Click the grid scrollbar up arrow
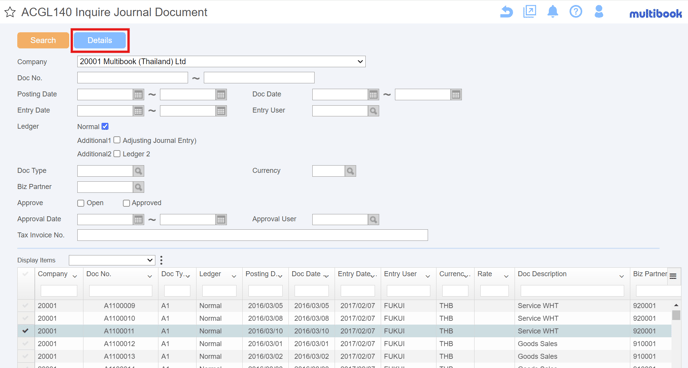This screenshot has height=368, width=688. (x=676, y=305)
